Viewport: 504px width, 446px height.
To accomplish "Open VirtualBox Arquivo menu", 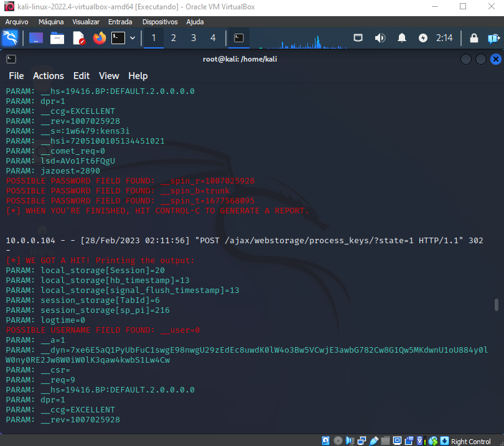I will click(x=17, y=22).
